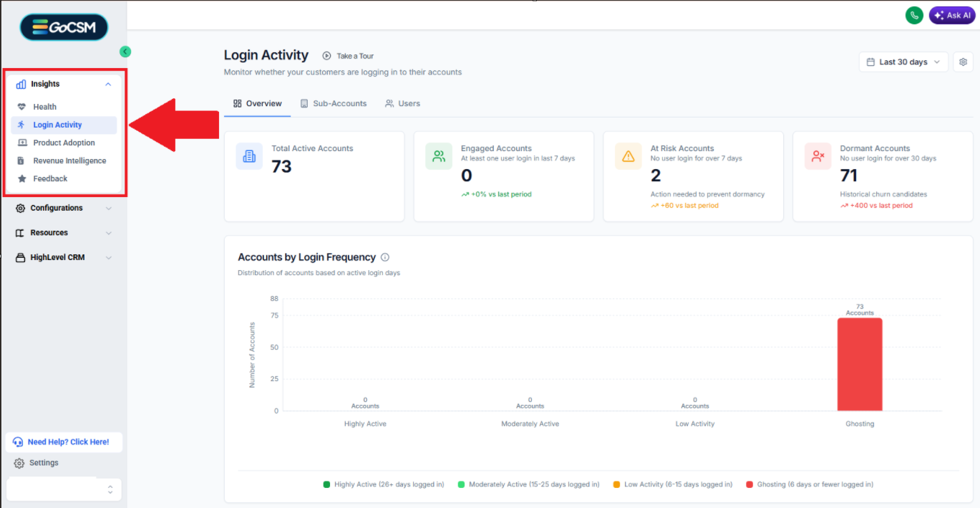
Task: Click the Ask AI button
Action: [x=952, y=15]
